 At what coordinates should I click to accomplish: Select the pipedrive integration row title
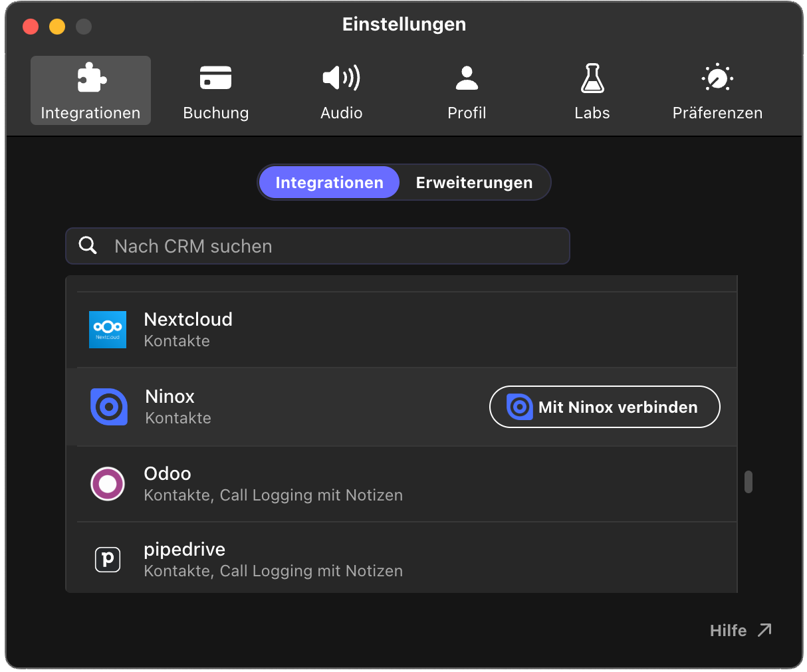click(x=185, y=550)
